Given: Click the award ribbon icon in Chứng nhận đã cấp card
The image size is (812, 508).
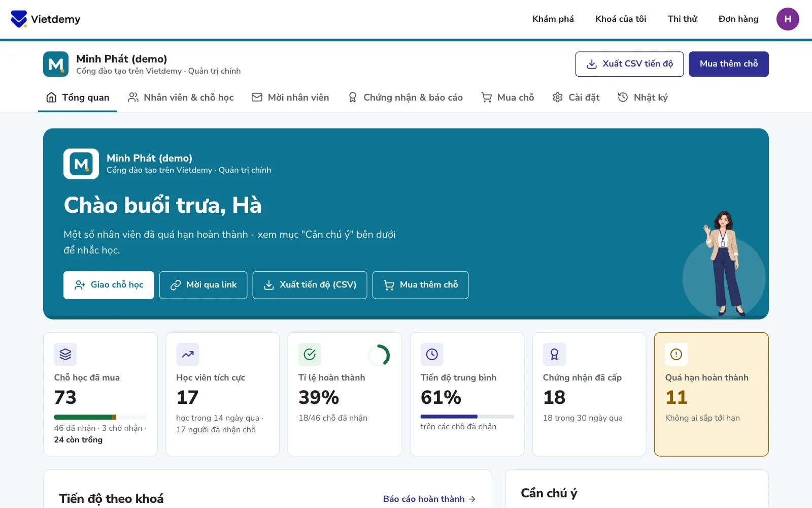Looking at the screenshot, I should tap(554, 354).
